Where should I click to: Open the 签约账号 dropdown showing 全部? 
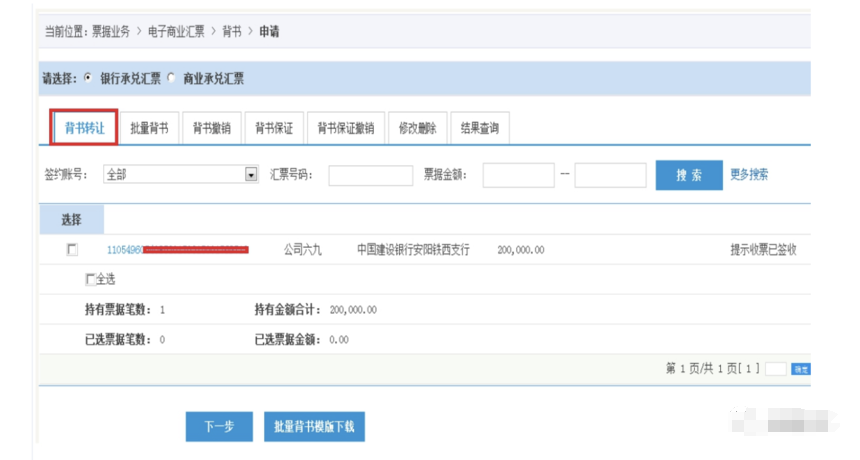click(x=251, y=175)
